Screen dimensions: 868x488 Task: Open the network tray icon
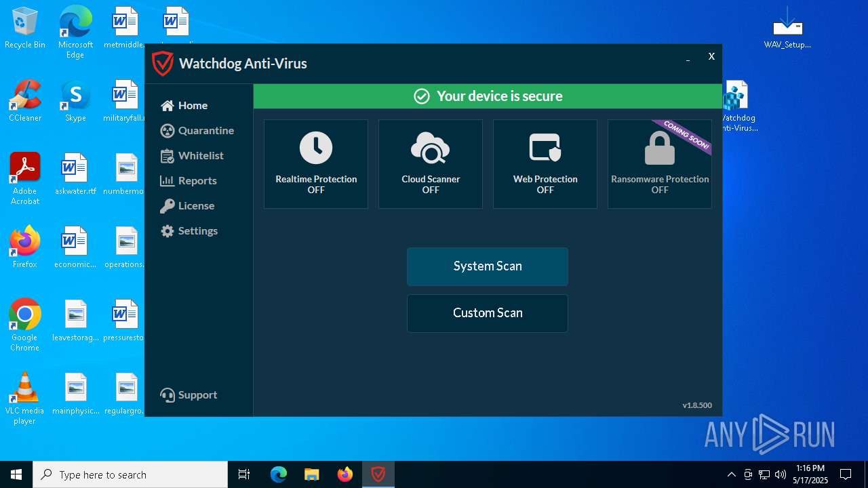(x=764, y=474)
